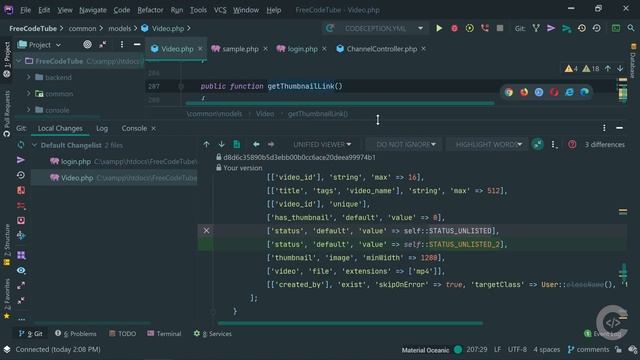Viewport: 640px width, 360px height.
Task: Click the locate target icon in Project panel
Action: 87,44
